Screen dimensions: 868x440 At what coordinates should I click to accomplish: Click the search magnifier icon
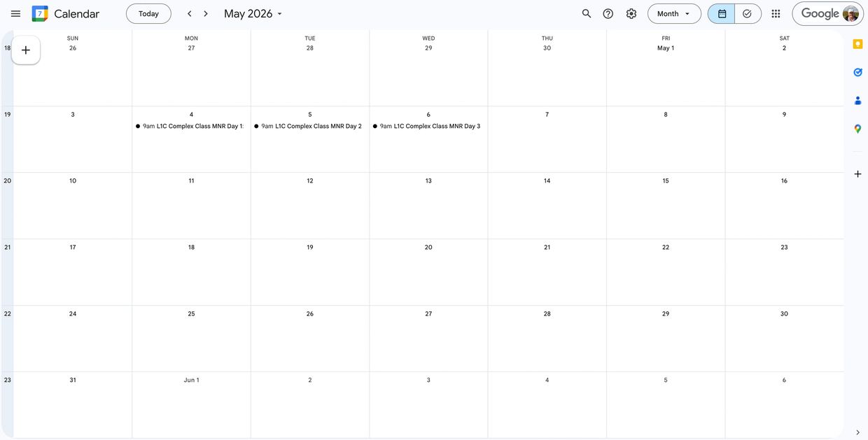[587, 14]
